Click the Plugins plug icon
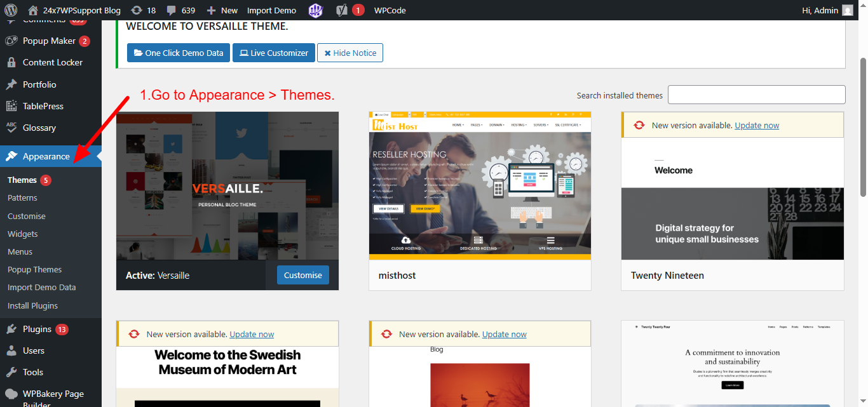This screenshot has width=868, height=407. (11, 329)
